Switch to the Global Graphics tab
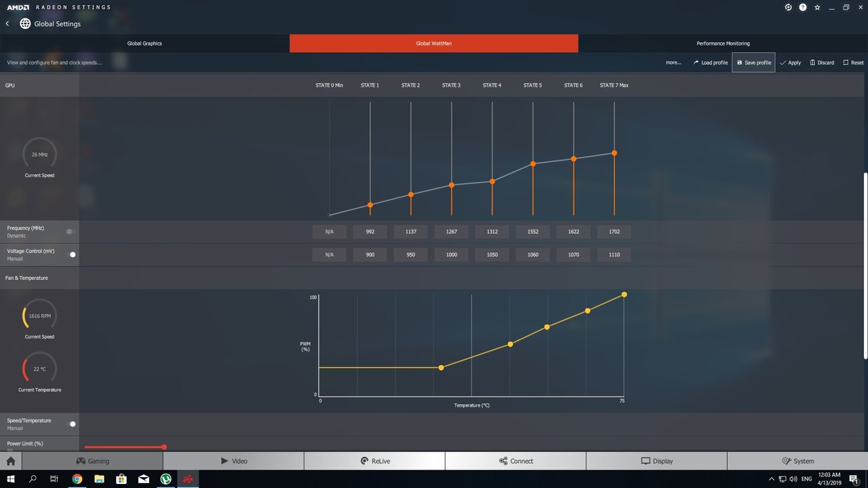 [x=144, y=43]
